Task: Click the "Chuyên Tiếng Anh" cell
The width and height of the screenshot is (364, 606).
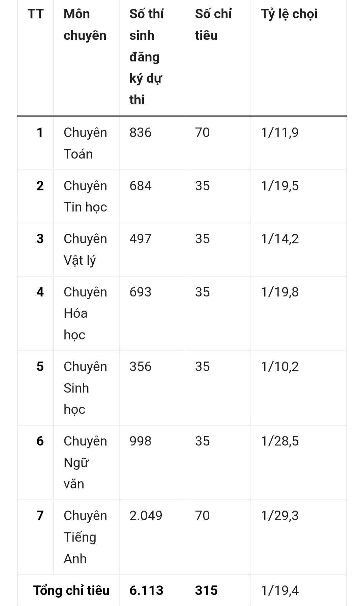Action: tap(85, 537)
